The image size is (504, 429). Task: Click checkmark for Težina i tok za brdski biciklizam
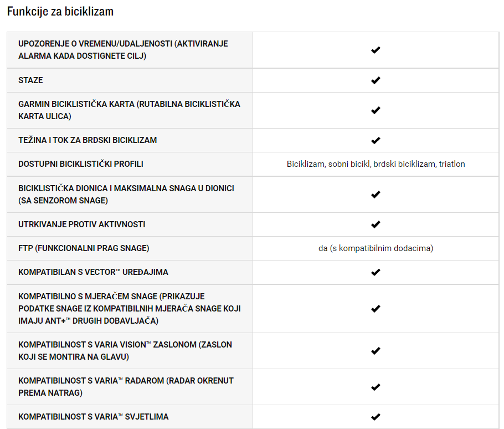pyautogui.click(x=376, y=141)
